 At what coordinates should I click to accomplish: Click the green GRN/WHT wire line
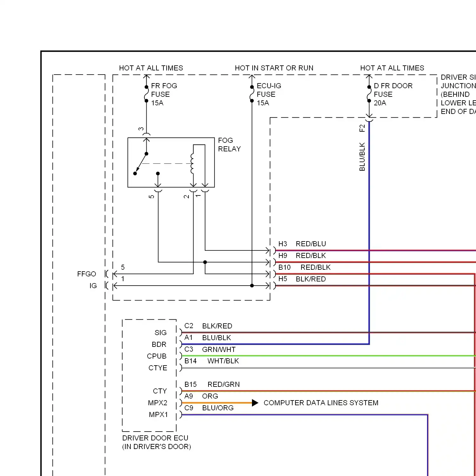click(x=328, y=356)
